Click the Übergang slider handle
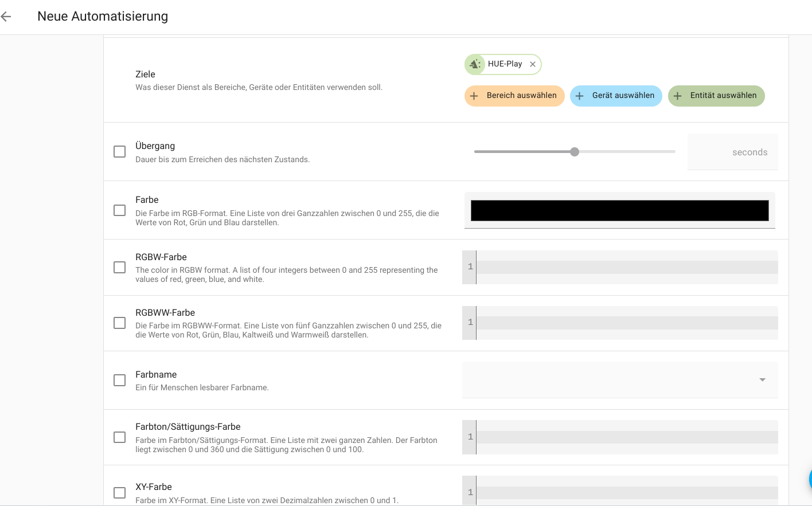The width and height of the screenshot is (812, 506). pyautogui.click(x=575, y=152)
